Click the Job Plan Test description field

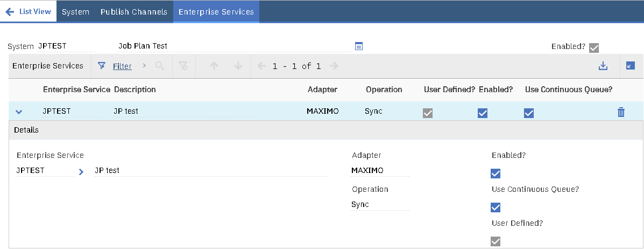pos(235,46)
